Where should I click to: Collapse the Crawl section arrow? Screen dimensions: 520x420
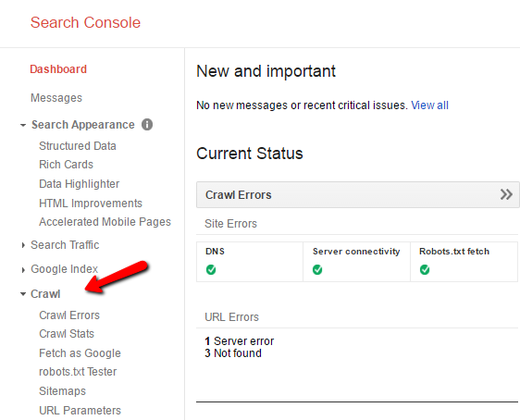pyautogui.click(x=23, y=294)
